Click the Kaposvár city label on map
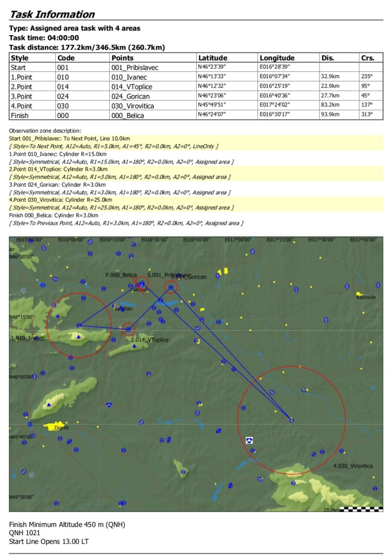392x559 pixels. point(366,297)
